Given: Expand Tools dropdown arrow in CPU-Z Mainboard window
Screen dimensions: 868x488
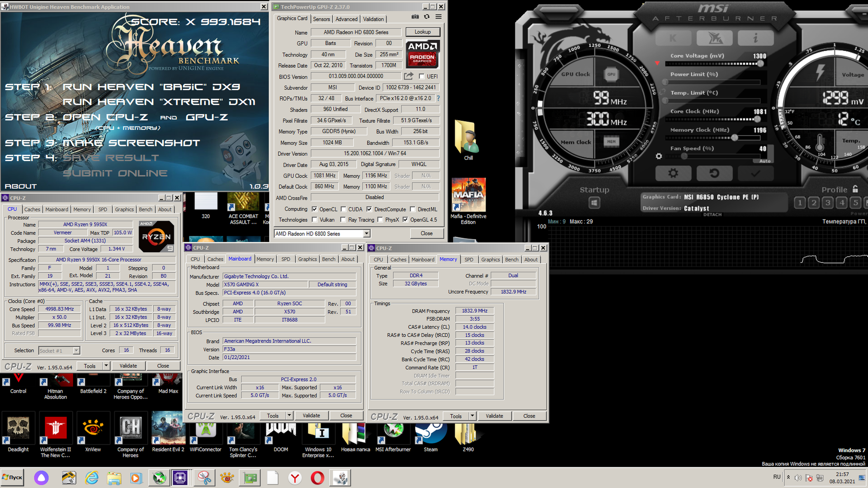Looking at the screenshot, I should pos(289,415).
